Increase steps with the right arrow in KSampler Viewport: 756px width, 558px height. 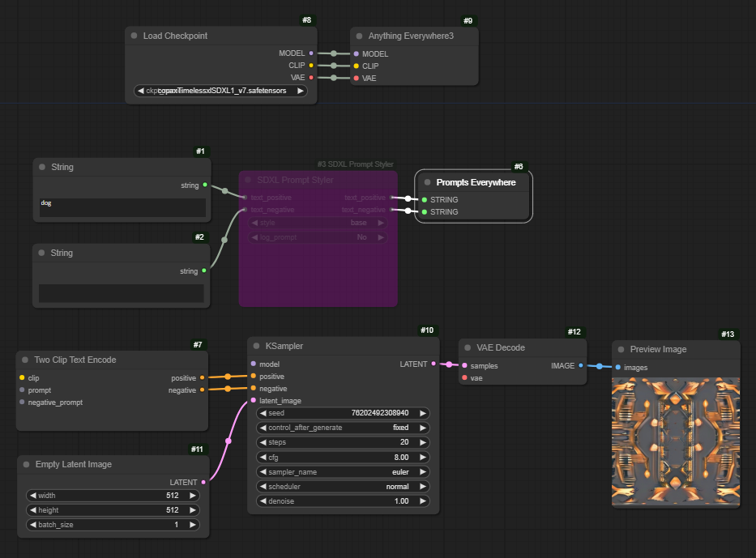pos(422,442)
